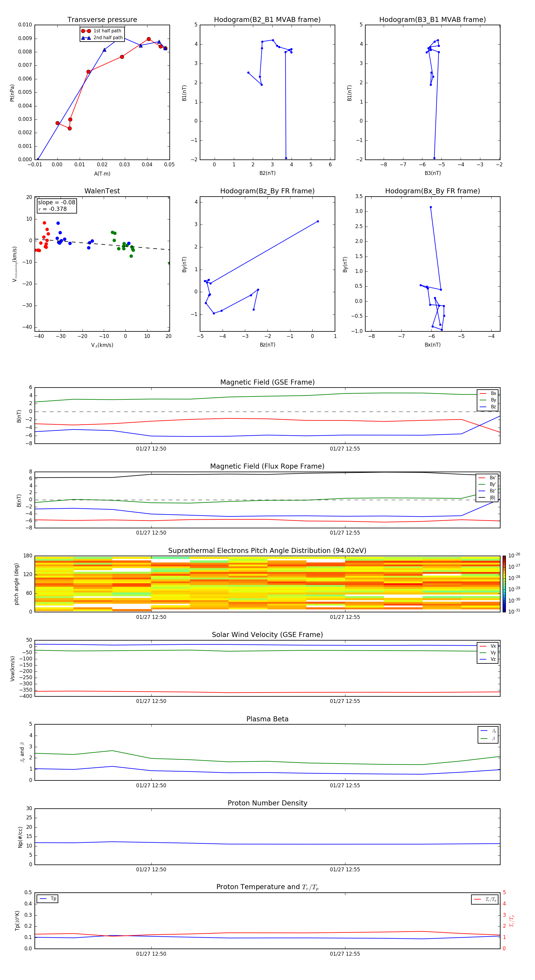Screen dimensions: 535x980
Task: Click the "pitch angle (deg)" y-axis label
Action: [16, 584]
